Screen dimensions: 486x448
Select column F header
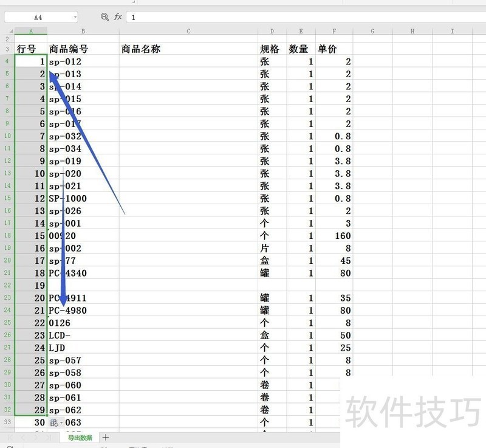pos(334,31)
